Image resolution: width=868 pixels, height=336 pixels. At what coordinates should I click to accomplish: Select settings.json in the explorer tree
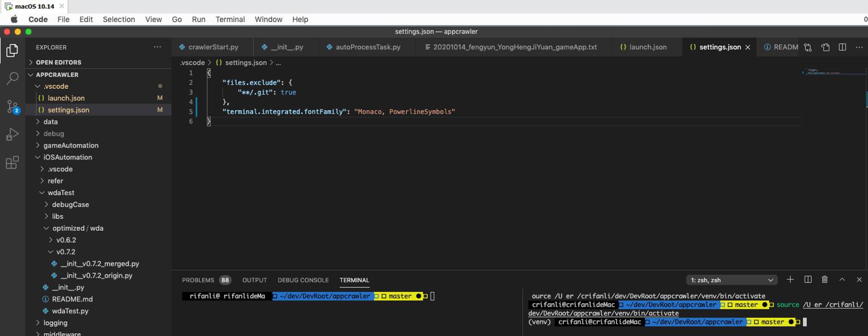pyautogui.click(x=98, y=110)
